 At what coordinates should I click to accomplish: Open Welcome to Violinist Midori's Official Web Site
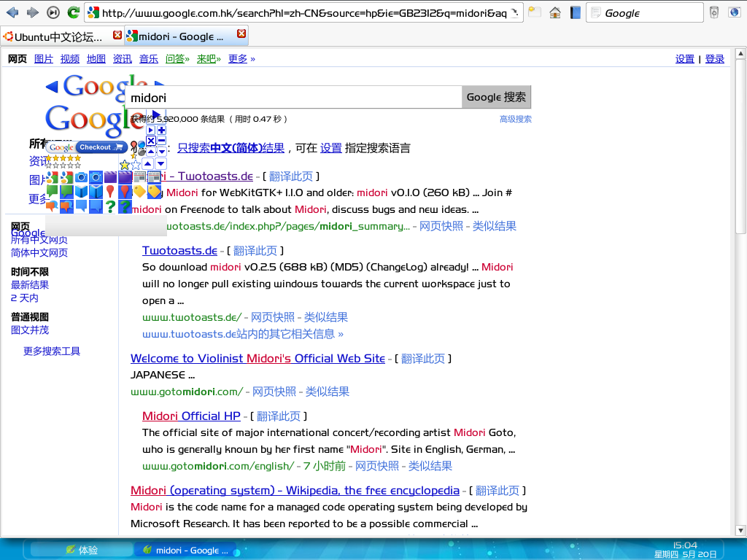tap(258, 358)
